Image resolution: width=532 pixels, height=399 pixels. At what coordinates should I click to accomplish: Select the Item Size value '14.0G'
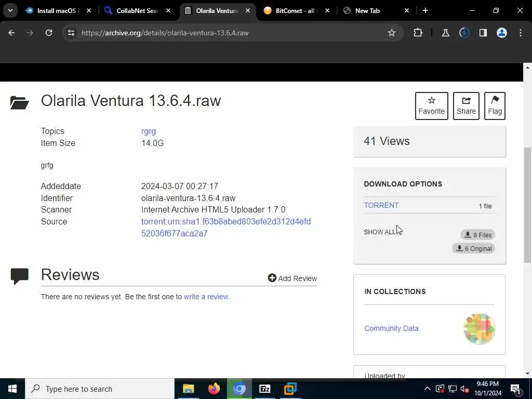(152, 143)
